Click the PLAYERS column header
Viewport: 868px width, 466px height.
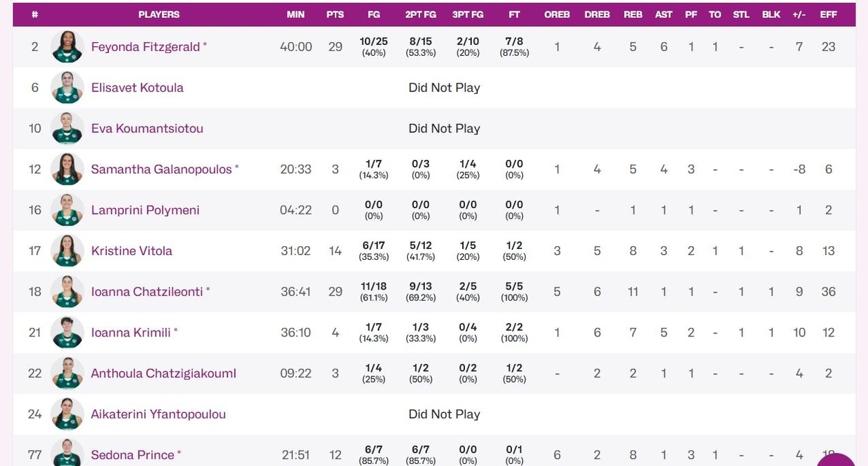coord(158,14)
